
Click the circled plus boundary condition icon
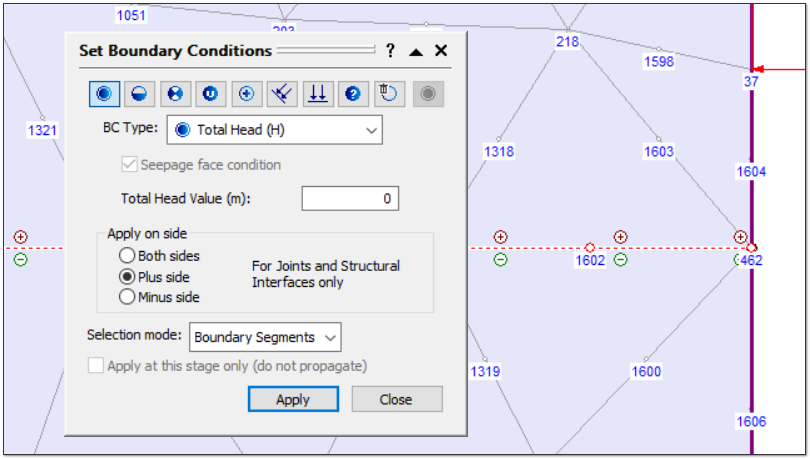[247, 94]
